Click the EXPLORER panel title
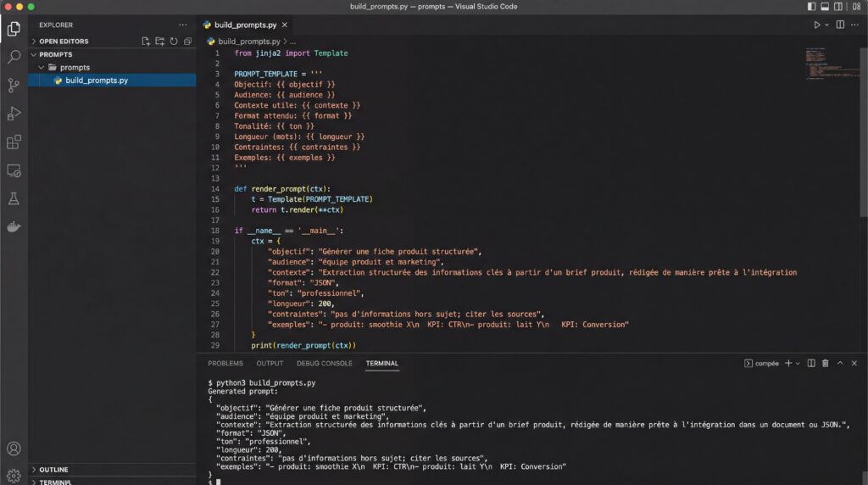868x485 pixels. pyautogui.click(x=56, y=25)
